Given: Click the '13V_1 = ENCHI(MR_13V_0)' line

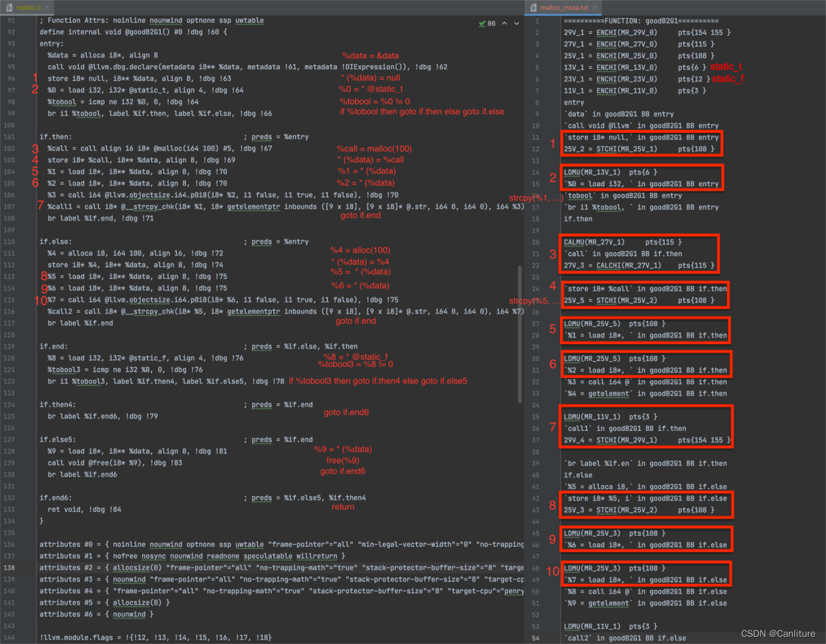Looking at the screenshot, I should [x=635, y=68].
